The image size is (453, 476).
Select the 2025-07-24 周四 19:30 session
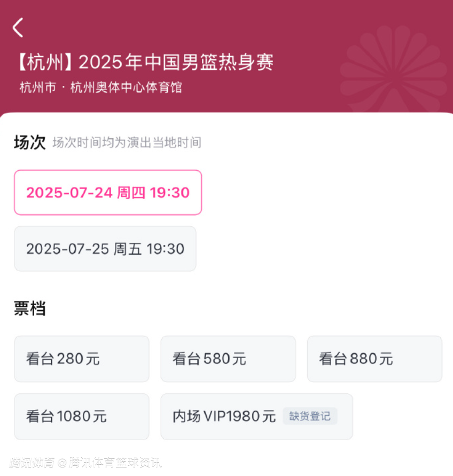pos(108,193)
